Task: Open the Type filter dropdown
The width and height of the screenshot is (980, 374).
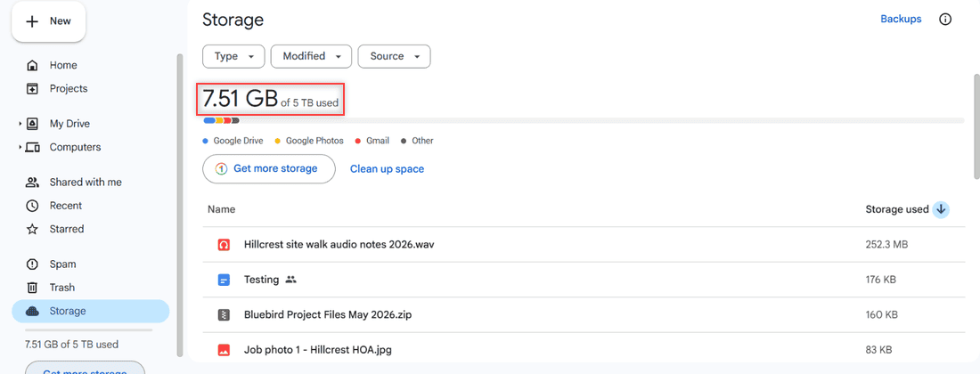Action: point(233,56)
